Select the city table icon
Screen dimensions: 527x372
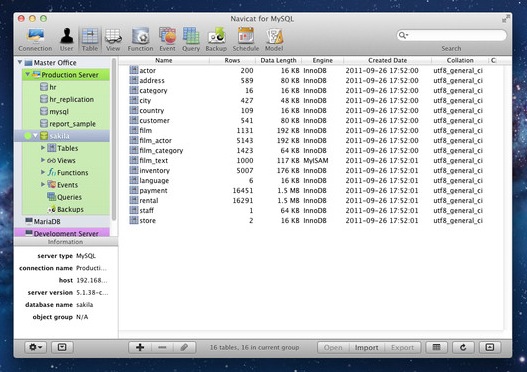coord(134,100)
